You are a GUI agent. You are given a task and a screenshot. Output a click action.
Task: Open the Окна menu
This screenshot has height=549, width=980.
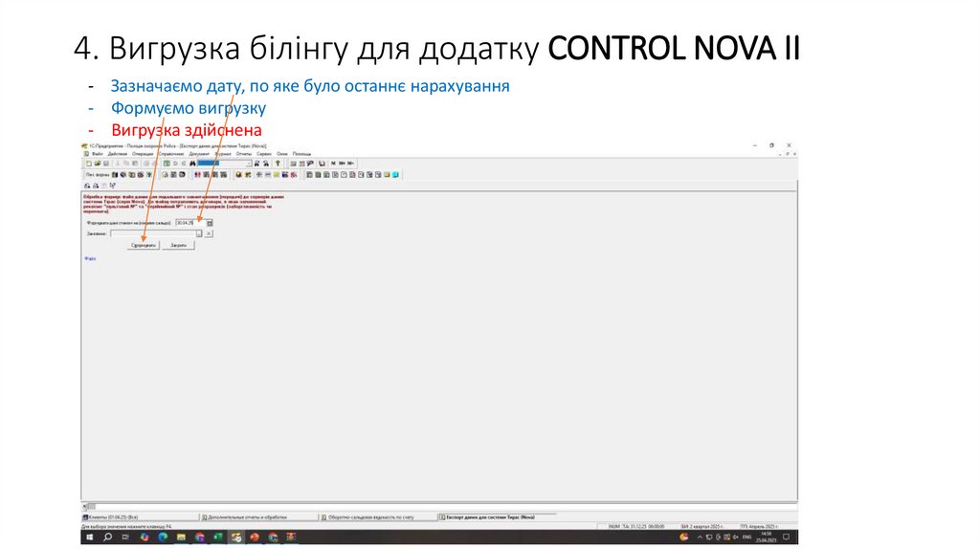pos(282,154)
